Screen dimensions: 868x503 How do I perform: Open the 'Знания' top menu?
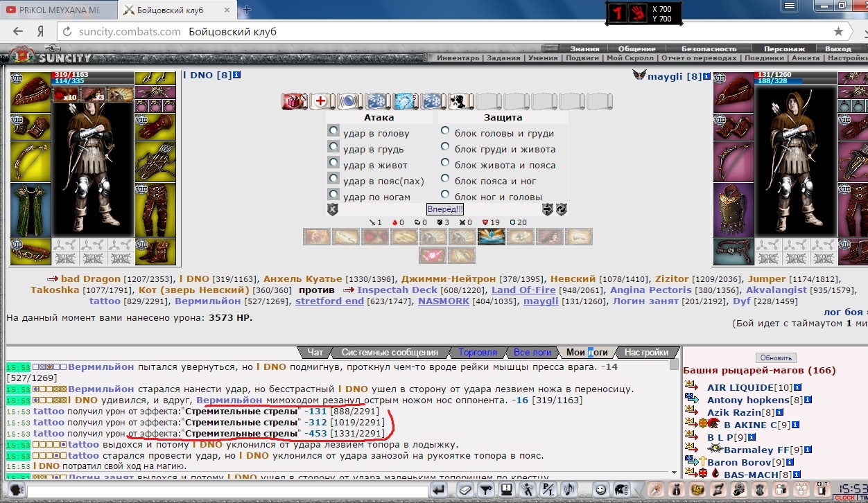(x=584, y=49)
